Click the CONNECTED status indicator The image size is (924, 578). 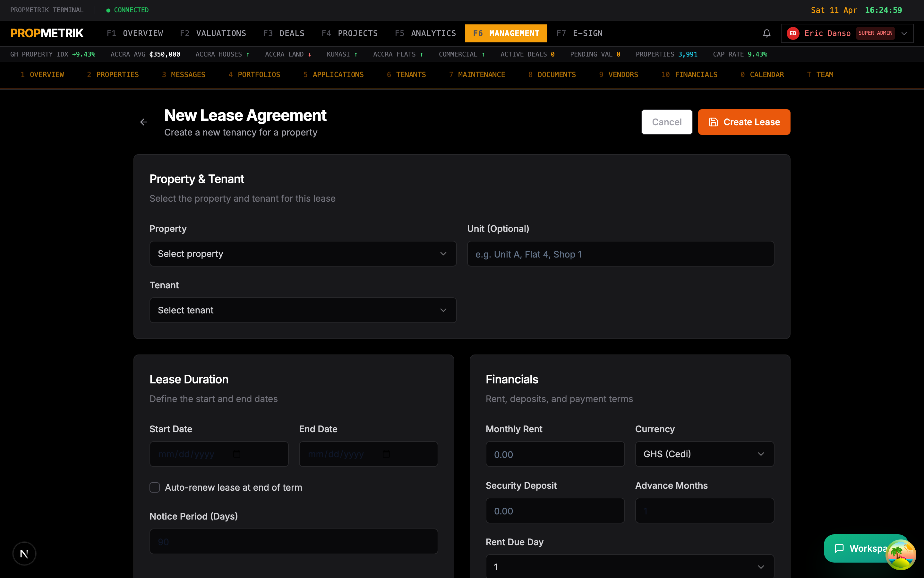tap(127, 10)
